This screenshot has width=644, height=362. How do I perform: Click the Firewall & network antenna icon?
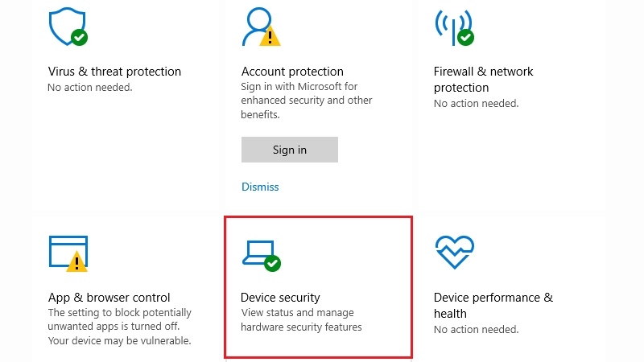(454, 27)
